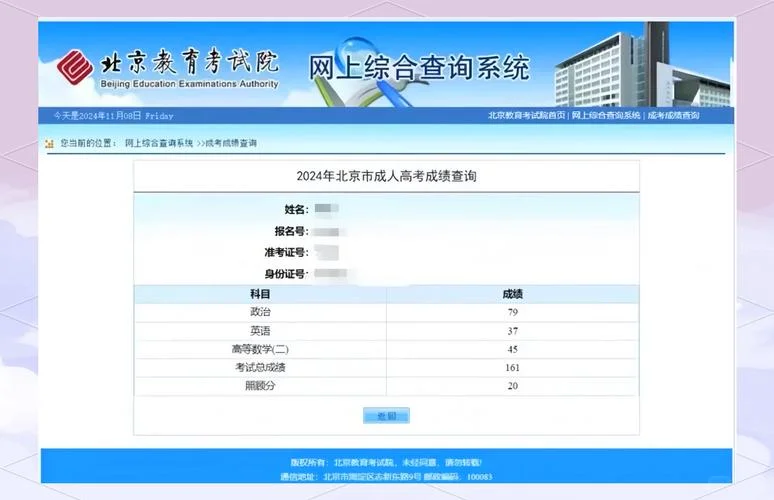774x500 pixels.
Task: Select the 英语 subject cell
Action: coord(260,331)
